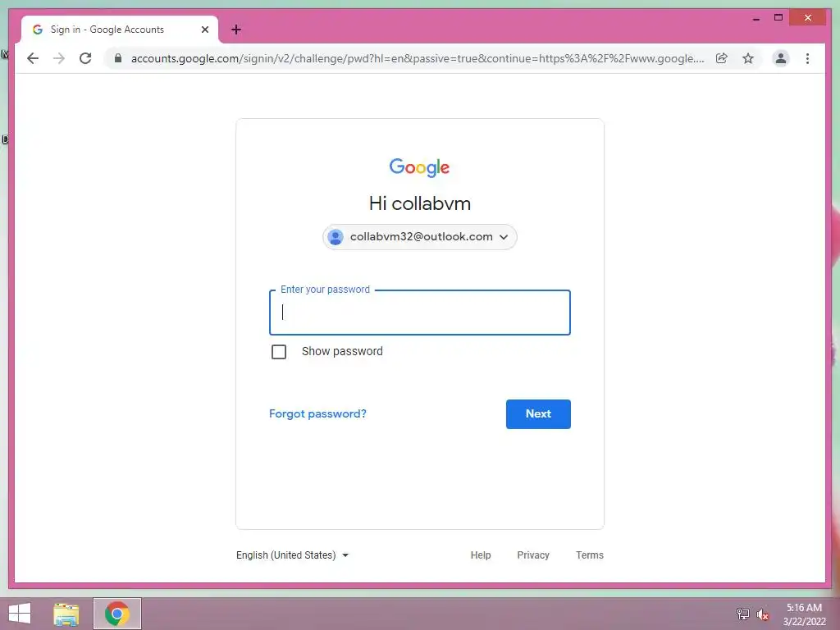View site info via the padlock icon
This screenshot has height=630, width=840.
pos(118,58)
